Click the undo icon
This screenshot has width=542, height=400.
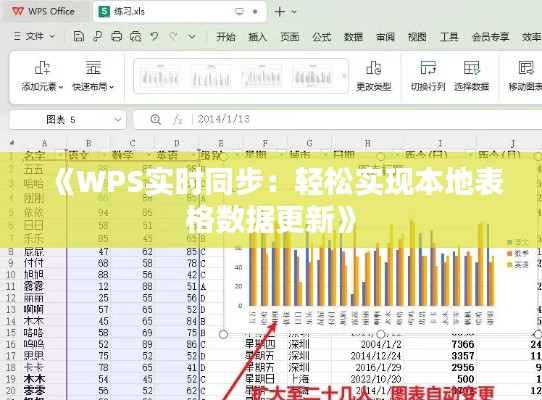click(x=155, y=36)
